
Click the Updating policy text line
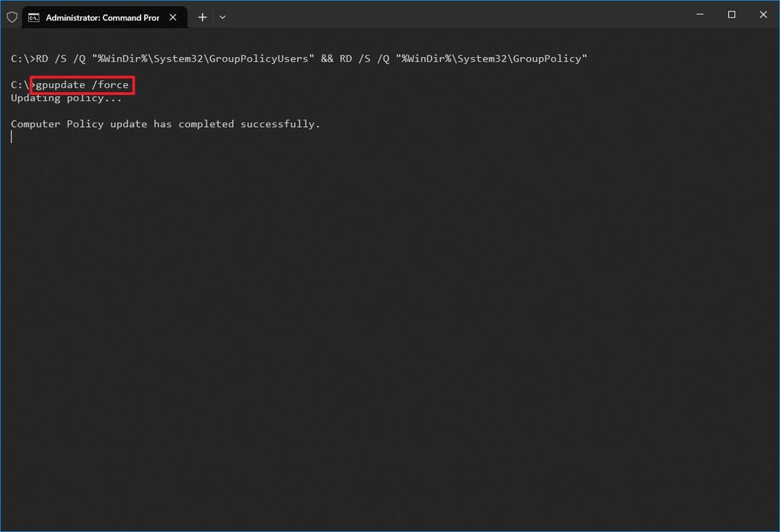(65, 97)
